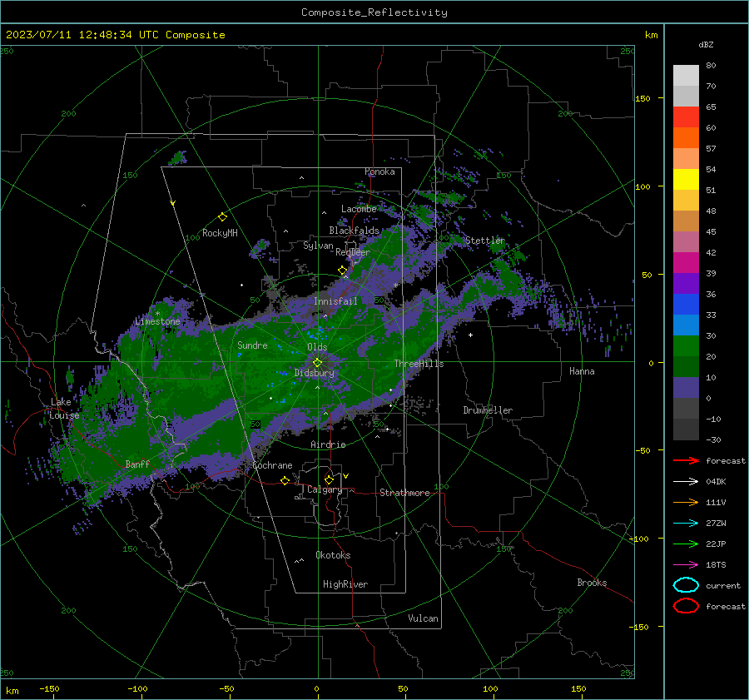Click the legend value label 57
Screen dimensions: 749x700
(x=711, y=149)
